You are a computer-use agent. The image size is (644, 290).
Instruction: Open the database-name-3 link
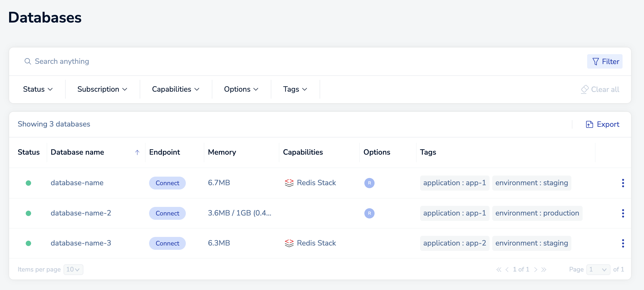coord(81,243)
